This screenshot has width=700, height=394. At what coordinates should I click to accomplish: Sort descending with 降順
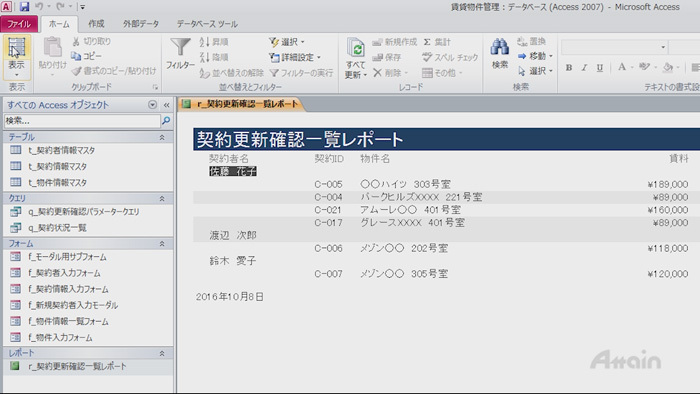point(214,57)
